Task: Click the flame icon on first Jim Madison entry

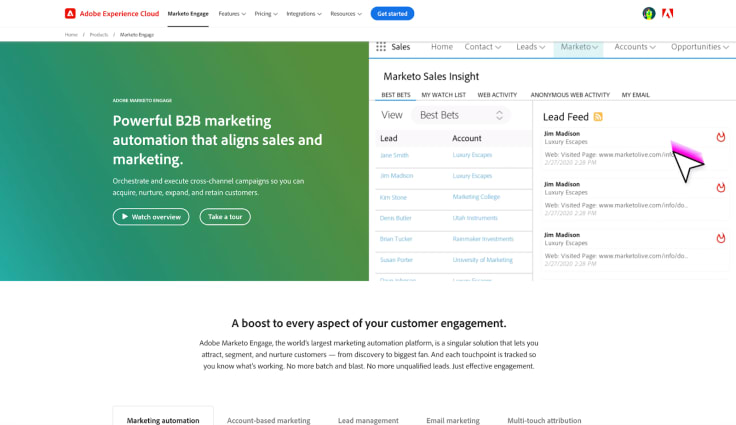Action: coord(721,137)
